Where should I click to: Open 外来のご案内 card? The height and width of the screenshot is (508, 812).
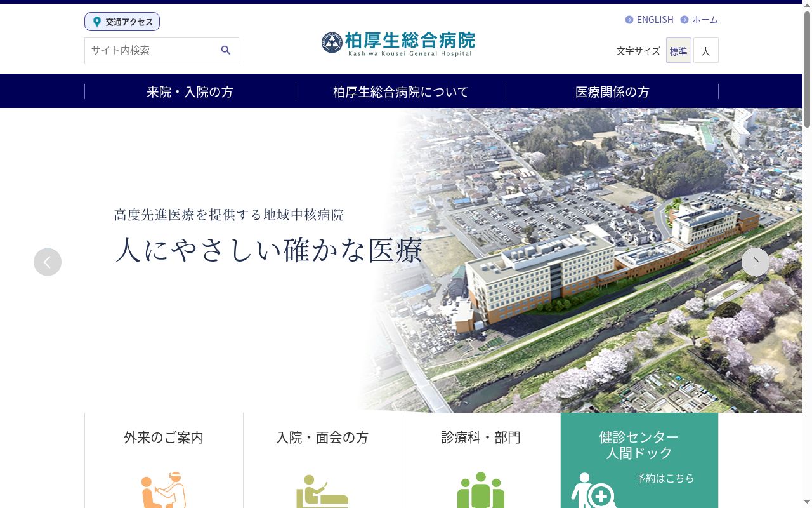coord(164,460)
